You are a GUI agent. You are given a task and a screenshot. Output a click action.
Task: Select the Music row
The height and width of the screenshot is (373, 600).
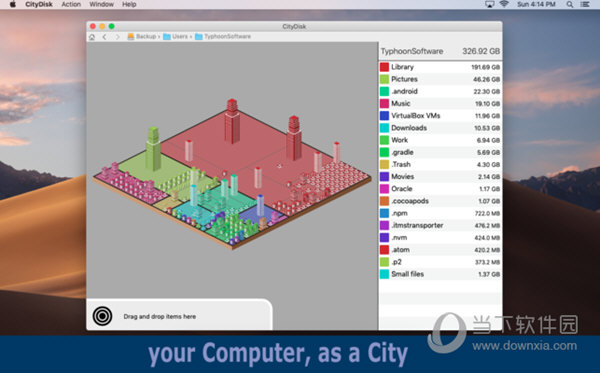click(x=440, y=104)
